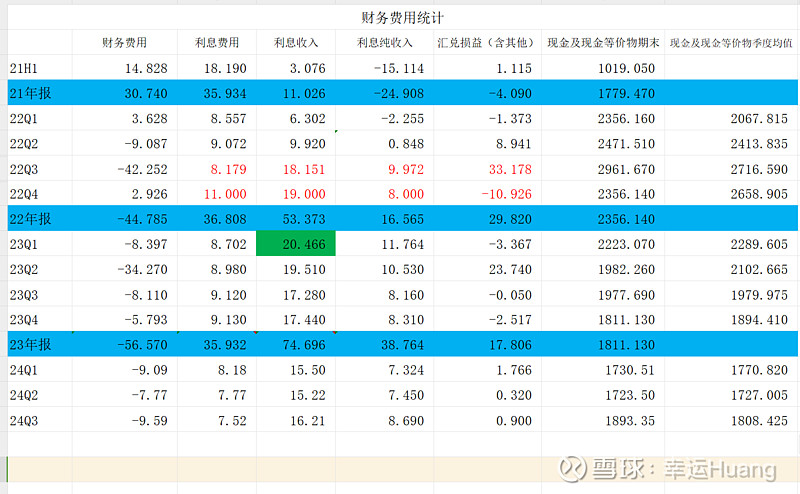
Task: Select cell with value 14.828
Action: (146, 68)
